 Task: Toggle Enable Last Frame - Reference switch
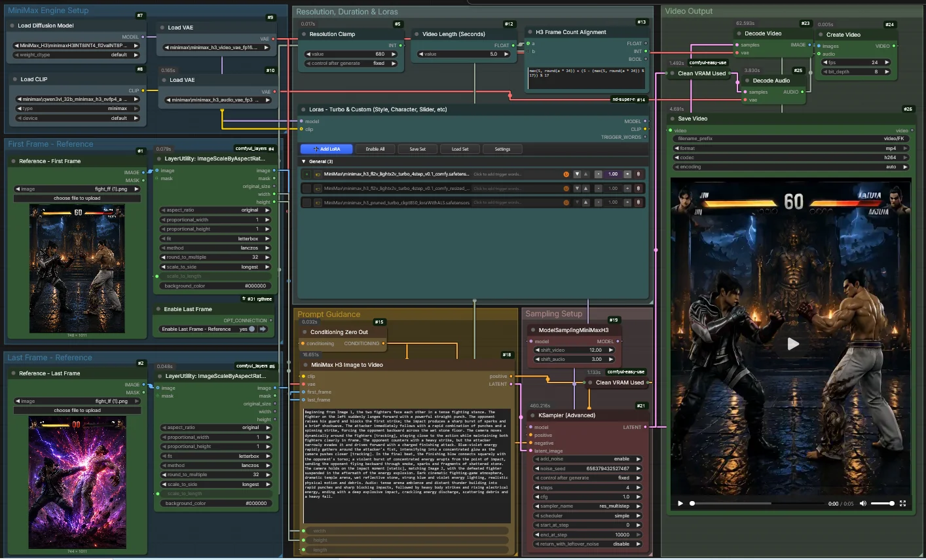(x=251, y=329)
